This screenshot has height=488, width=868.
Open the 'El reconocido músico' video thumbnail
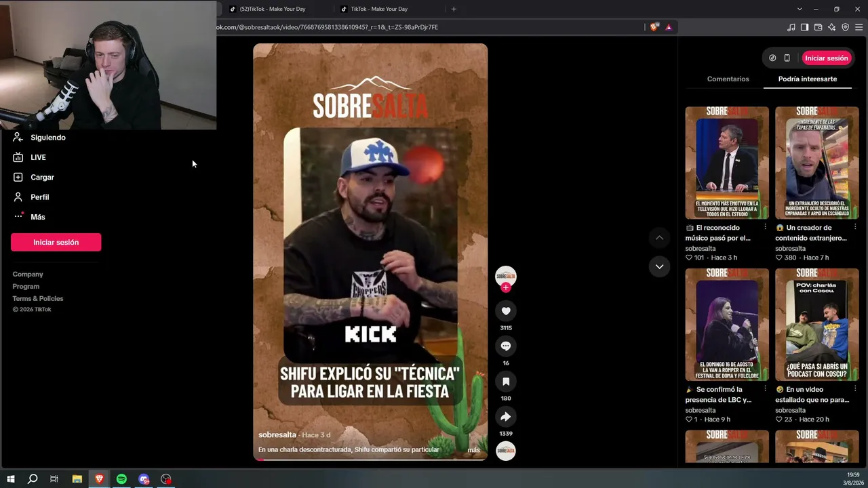pos(727,163)
